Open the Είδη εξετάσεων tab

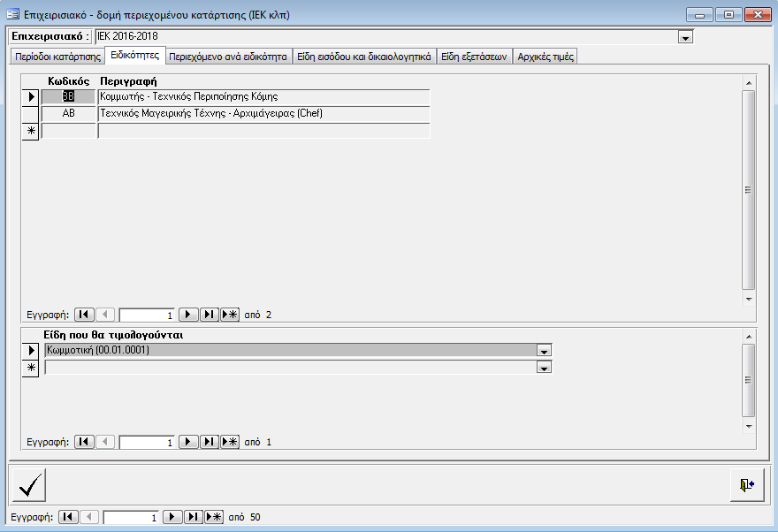[x=474, y=57]
